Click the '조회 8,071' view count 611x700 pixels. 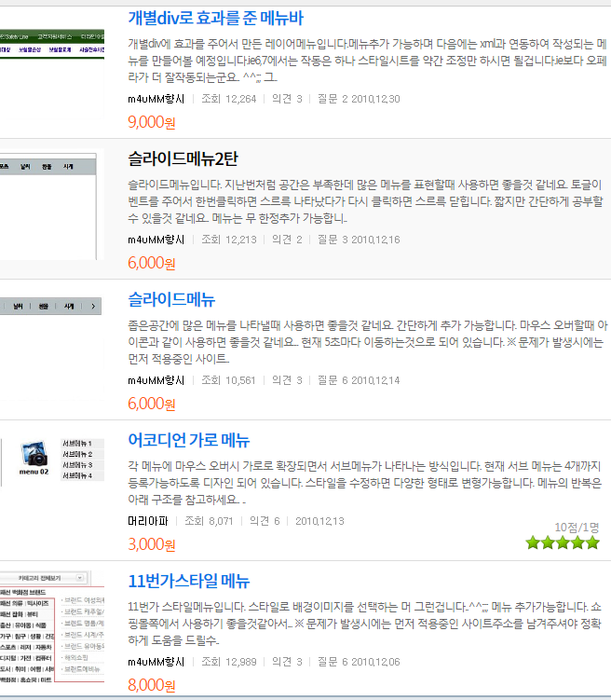coord(209,521)
